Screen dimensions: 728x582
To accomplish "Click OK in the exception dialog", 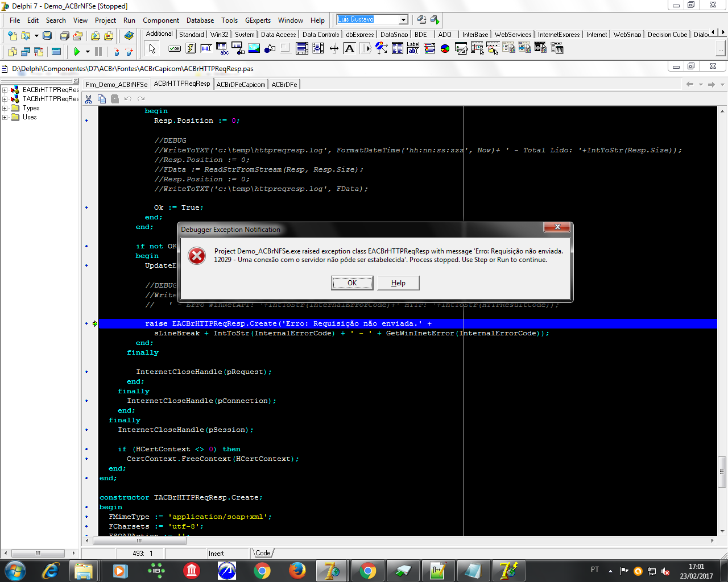I will (x=352, y=283).
